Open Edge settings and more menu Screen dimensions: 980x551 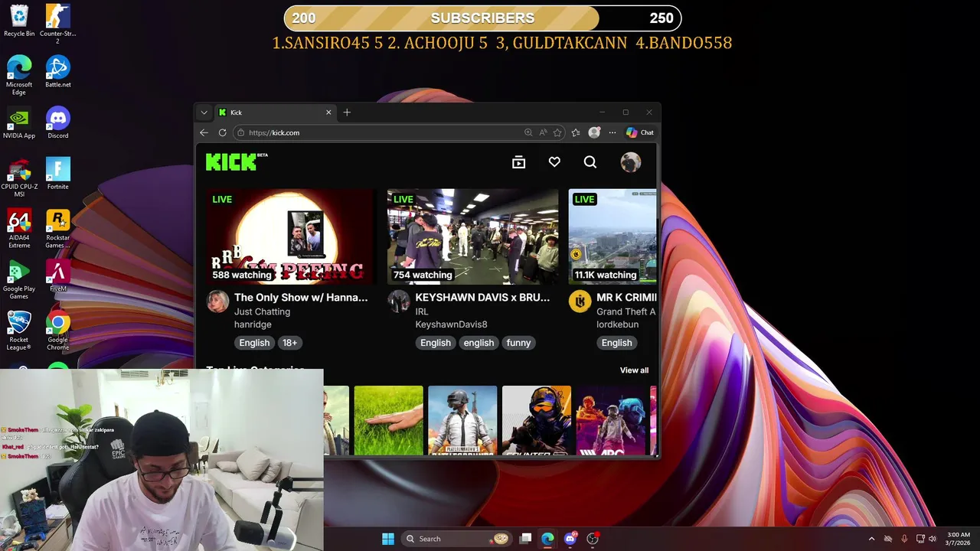[x=612, y=132]
